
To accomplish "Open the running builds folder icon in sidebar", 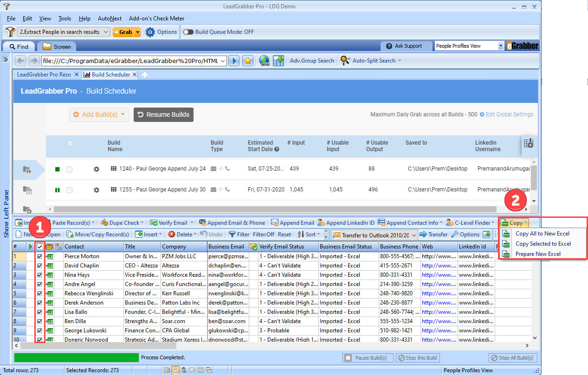I will (27, 171).
